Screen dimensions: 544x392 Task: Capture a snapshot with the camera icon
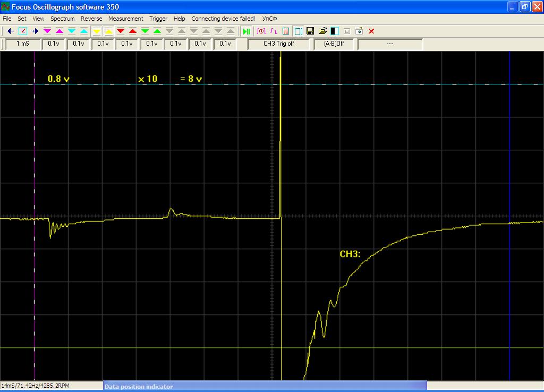(359, 31)
